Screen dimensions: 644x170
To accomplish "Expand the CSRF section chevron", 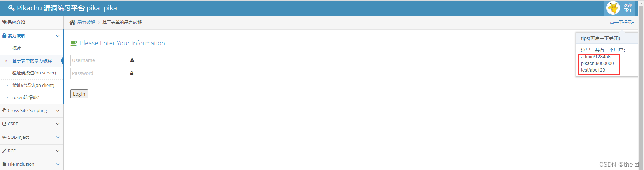I will 58,124.
